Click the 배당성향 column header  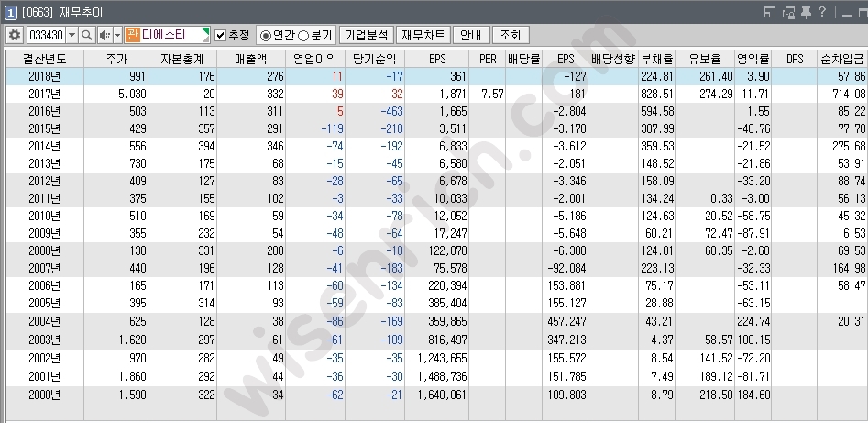[x=613, y=59]
